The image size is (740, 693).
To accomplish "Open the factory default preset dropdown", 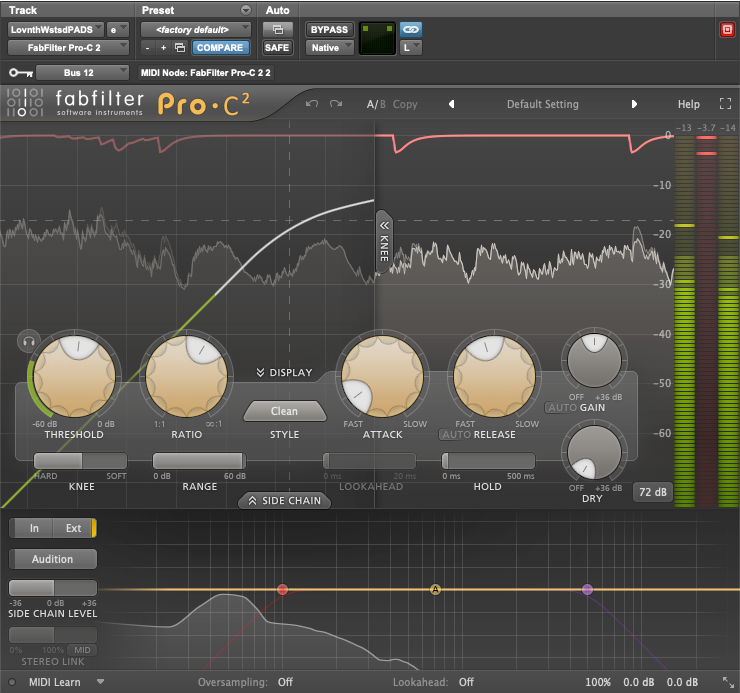I will pyautogui.click(x=195, y=29).
